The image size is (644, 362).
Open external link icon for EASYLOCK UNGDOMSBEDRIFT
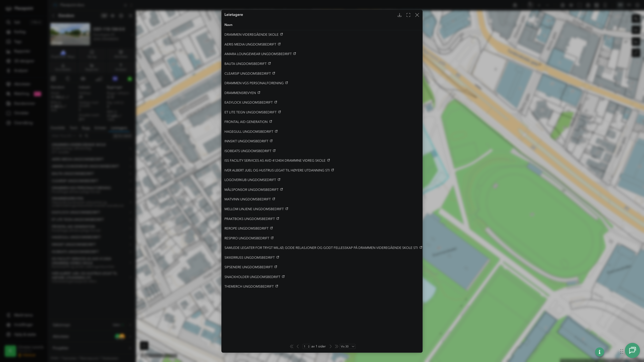tap(276, 102)
